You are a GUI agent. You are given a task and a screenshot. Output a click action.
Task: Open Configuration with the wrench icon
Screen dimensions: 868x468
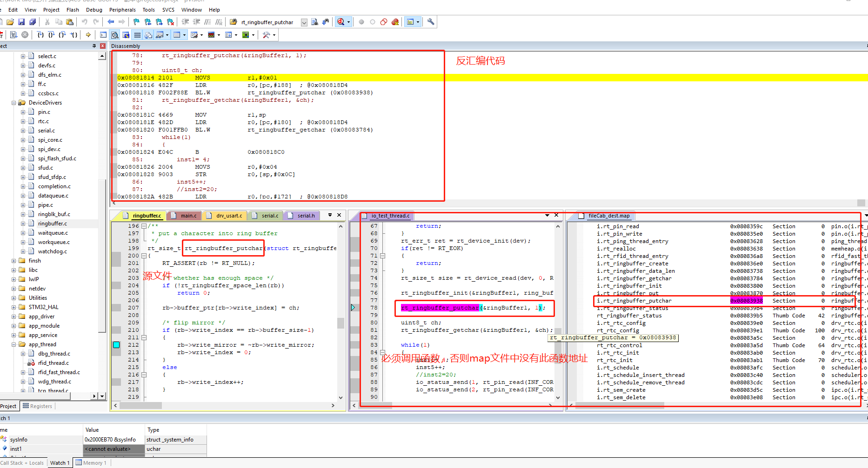point(431,22)
